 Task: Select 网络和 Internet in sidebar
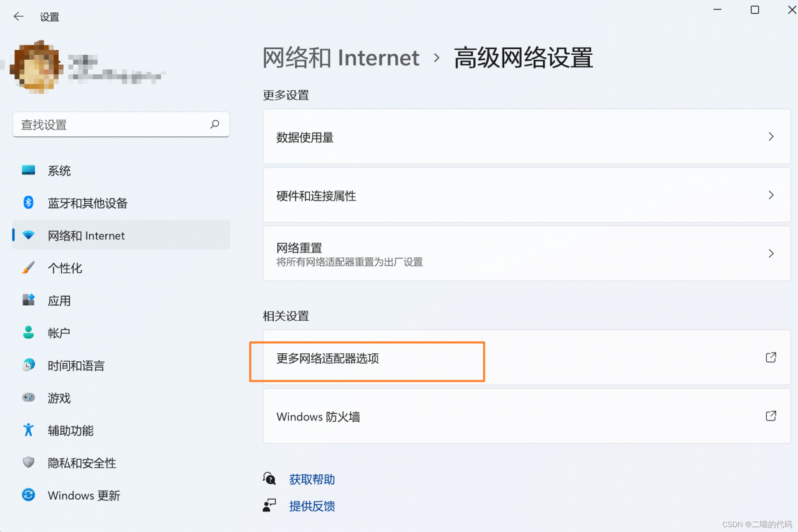click(121, 235)
